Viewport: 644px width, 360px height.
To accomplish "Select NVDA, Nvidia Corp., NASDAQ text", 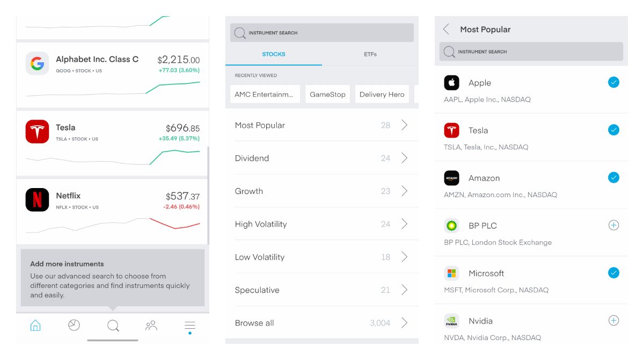I will click(492, 338).
